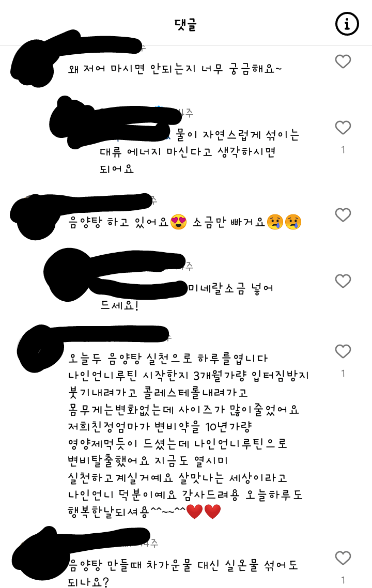Viewport: 372px width, 588px height.
Task: Tap heart next to 미네랄소금 넣어 드세요 reply
Action: coord(343,281)
